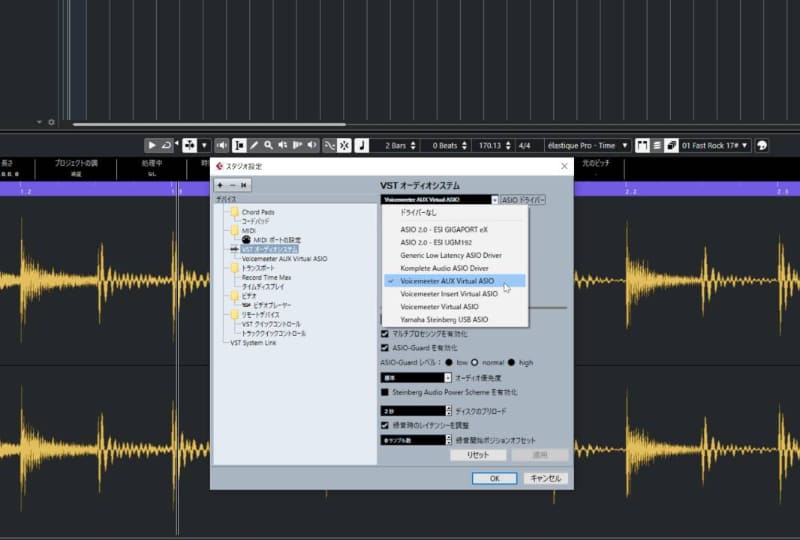Open the dropdown arrow next to the layout icon
Viewport: 800px width, 540px height.
[x=204, y=145]
